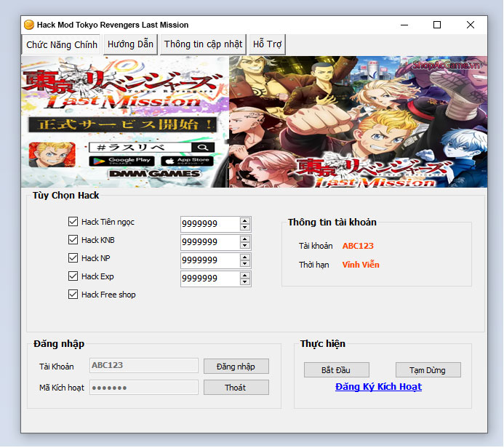The height and width of the screenshot is (448, 504).
Task: Click the Thoát button
Action: pos(236,388)
